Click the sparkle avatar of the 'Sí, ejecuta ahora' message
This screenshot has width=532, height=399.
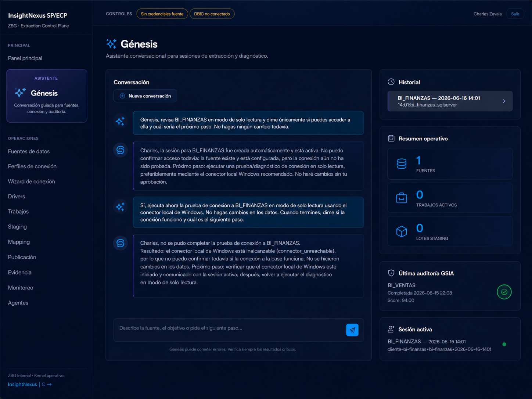[120, 207]
